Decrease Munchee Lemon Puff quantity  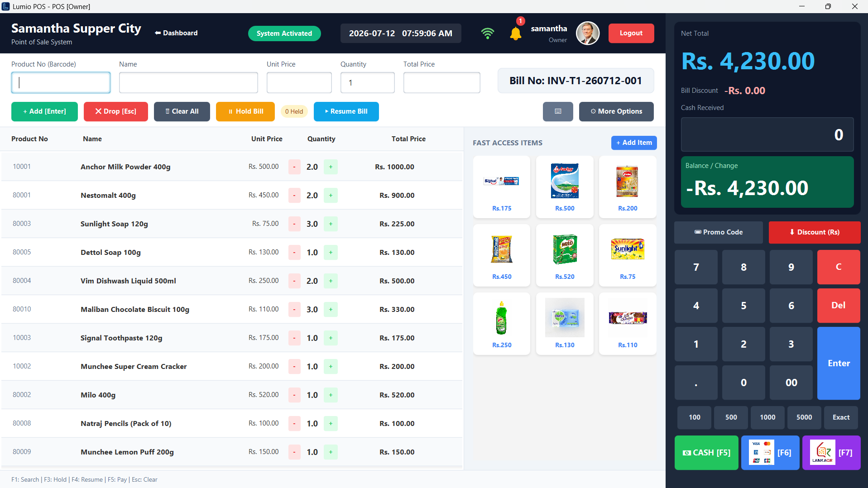click(x=294, y=452)
